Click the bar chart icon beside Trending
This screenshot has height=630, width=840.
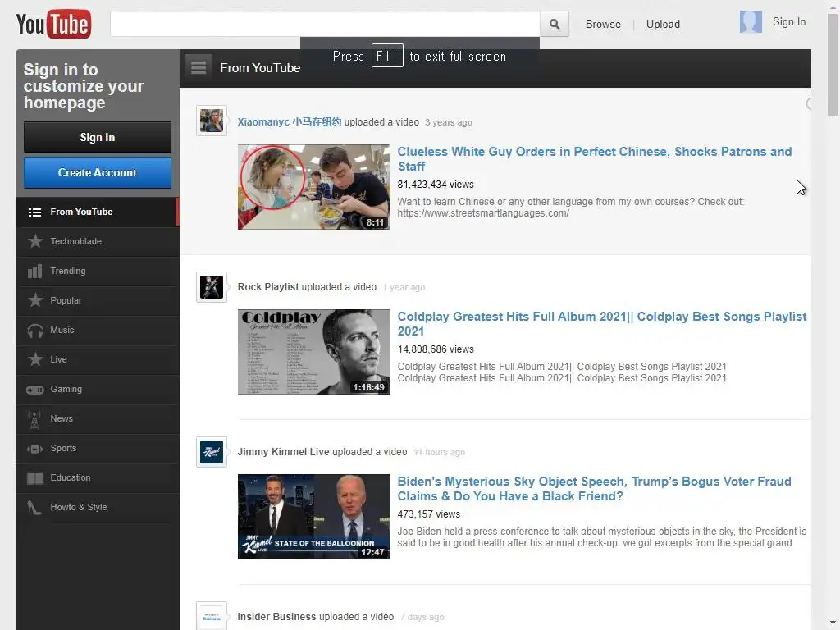(34, 271)
